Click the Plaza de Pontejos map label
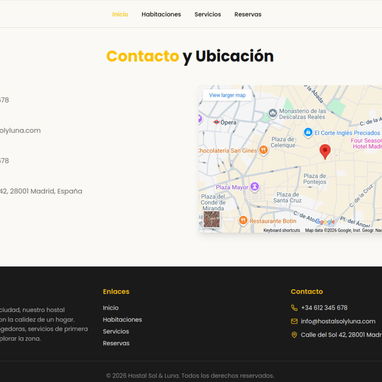This screenshot has height=382, width=382. click(315, 179)
